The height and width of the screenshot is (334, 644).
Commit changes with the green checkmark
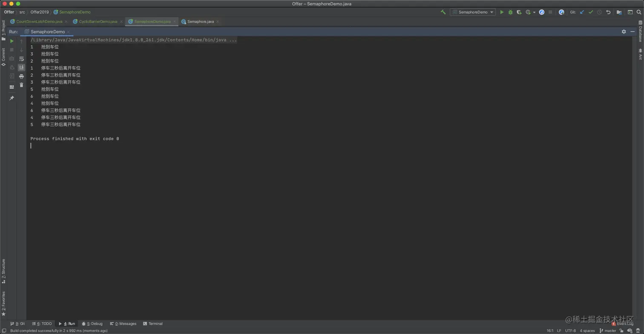pyautogui.click(x=591, y=12)
